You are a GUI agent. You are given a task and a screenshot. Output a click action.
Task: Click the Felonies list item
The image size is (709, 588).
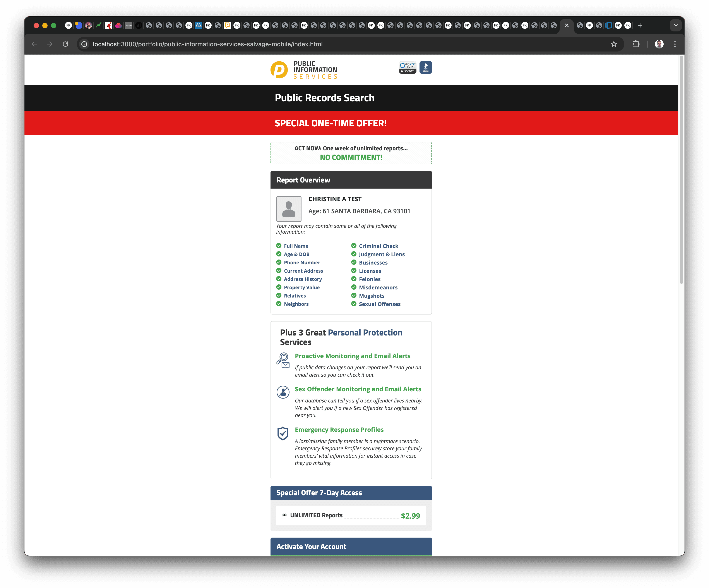[x=369, y=279]
